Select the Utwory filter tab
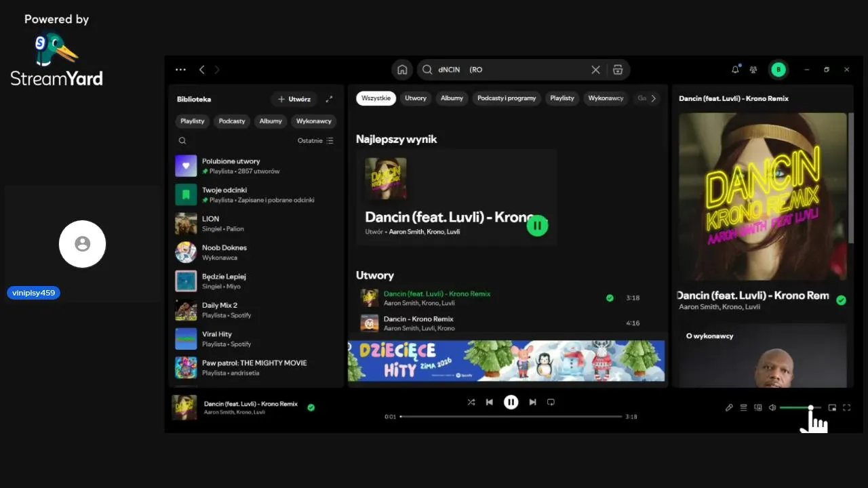Image resolution: width=868 pixels, height=488 pixels. (x=416, y=98)
